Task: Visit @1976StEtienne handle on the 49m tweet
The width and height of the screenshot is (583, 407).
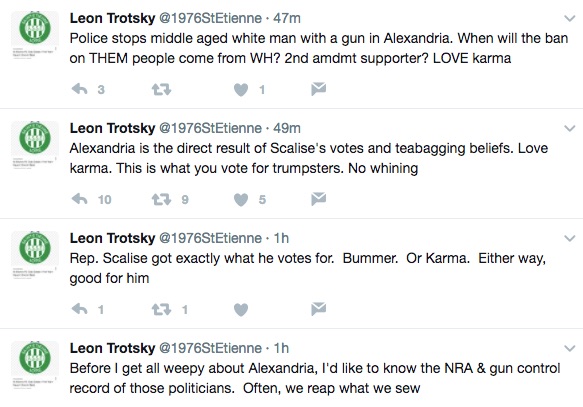Action: (210, 128)
